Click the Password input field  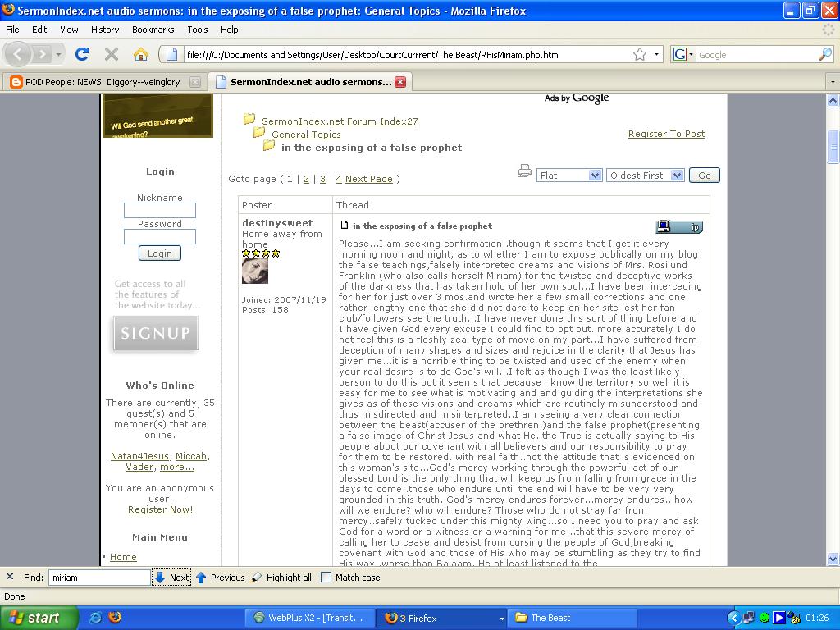160,237
